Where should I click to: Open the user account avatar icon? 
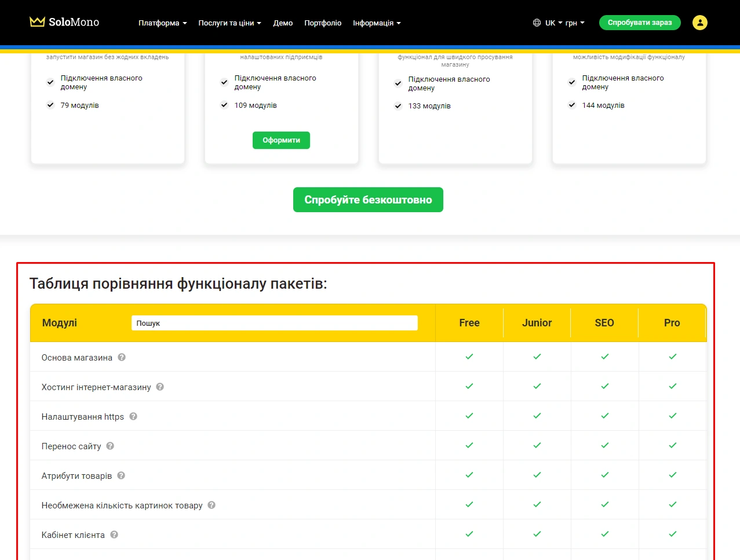click(699, 23)
